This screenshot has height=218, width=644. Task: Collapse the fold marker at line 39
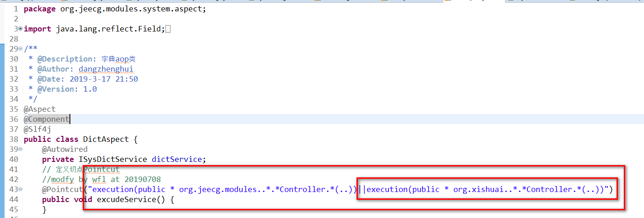pos(20,149)
